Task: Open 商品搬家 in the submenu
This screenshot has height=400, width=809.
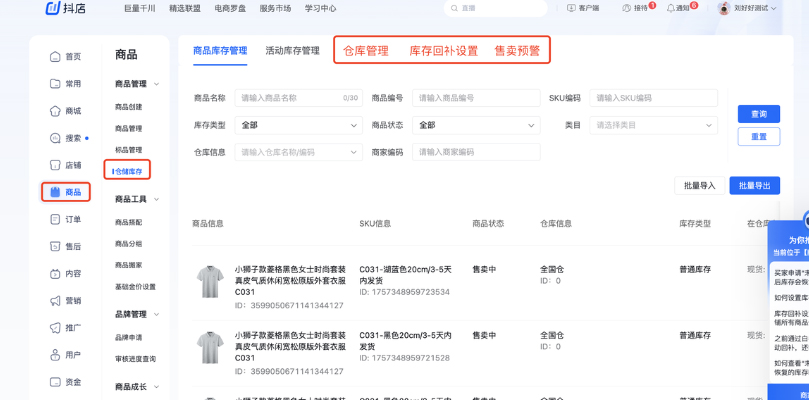Action: tap(128, 265)
